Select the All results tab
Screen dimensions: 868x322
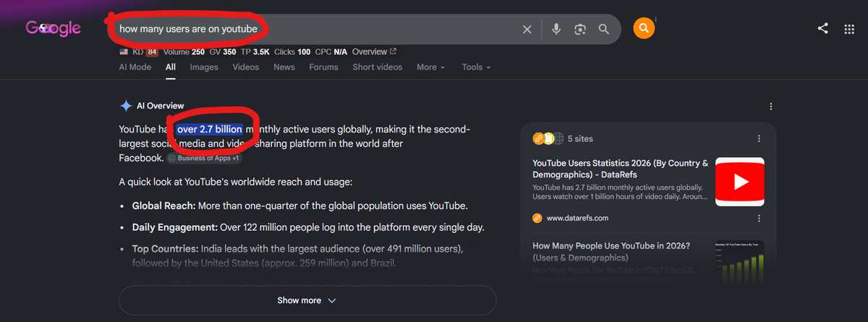coord(171,67)
